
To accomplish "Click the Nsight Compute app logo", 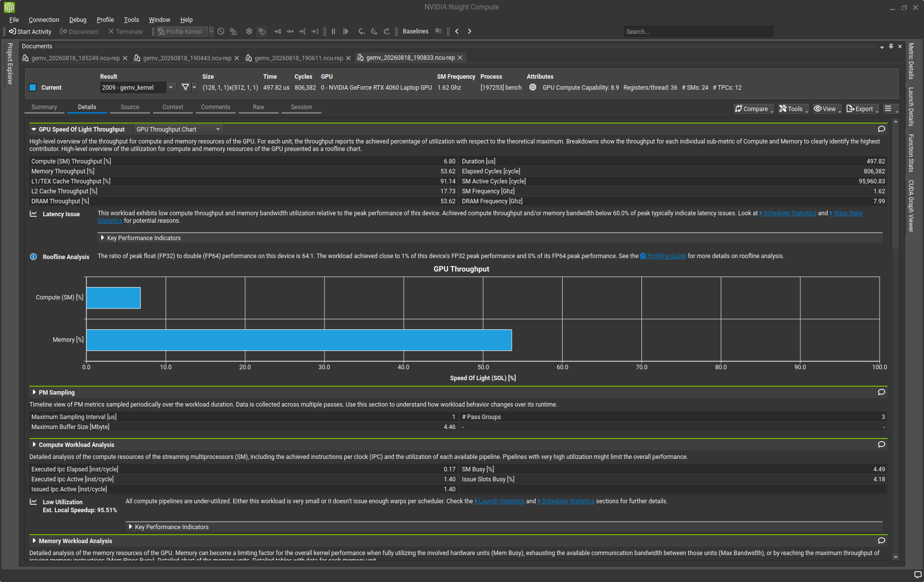I will tap(9, 7).
